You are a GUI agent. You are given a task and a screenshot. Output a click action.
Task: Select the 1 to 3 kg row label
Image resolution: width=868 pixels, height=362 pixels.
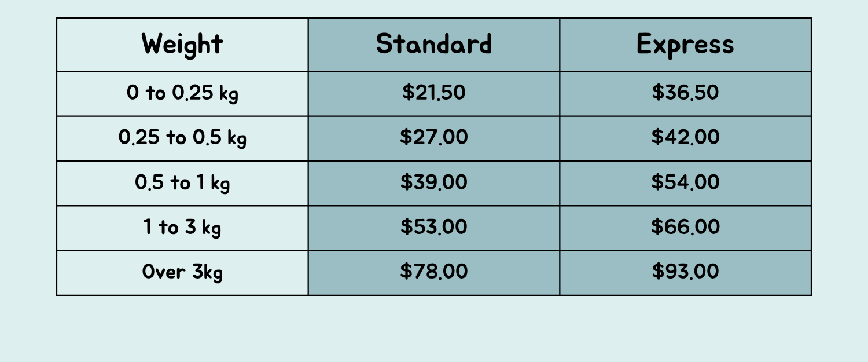click(182, 228)
